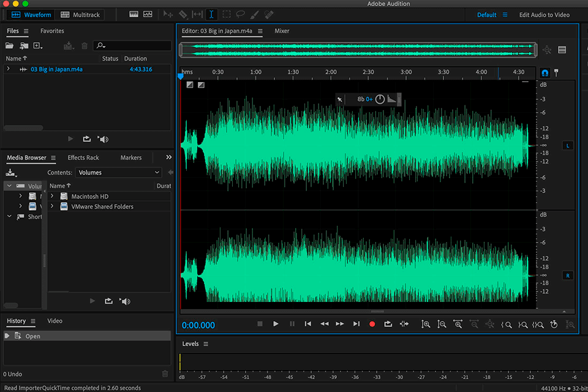Open the Files panel tab
588x392 pixels.
tap(12, 31)
